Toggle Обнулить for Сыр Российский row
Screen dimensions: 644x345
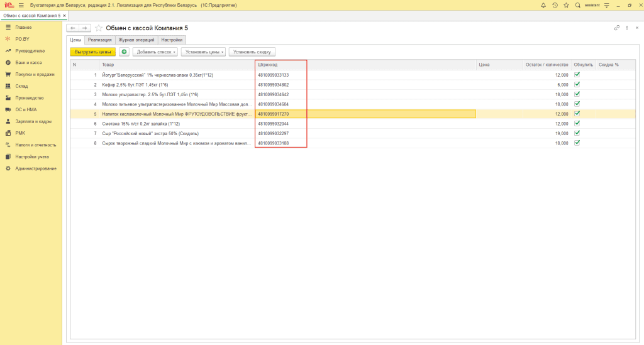(577, 133)
